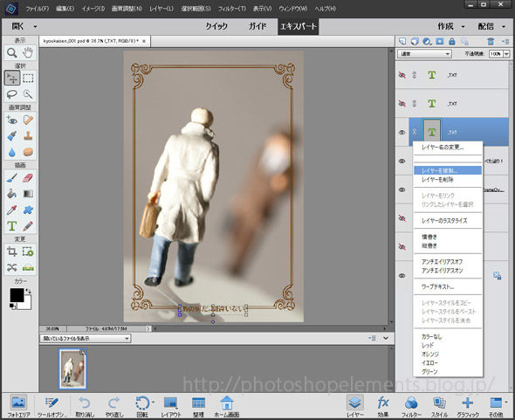Toggle eye of fifth layer row
This screenshot has height=420, width=515.
click(x=402, y=189)
